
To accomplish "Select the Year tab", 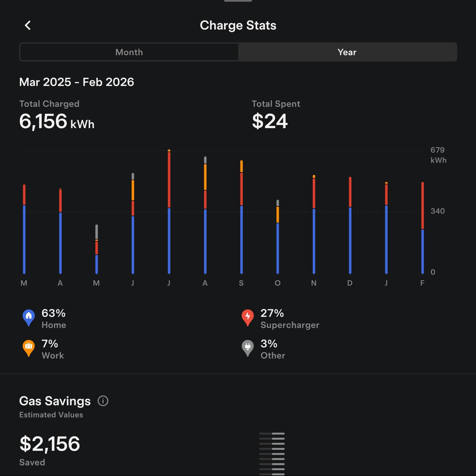I will (x=347, y=52).
